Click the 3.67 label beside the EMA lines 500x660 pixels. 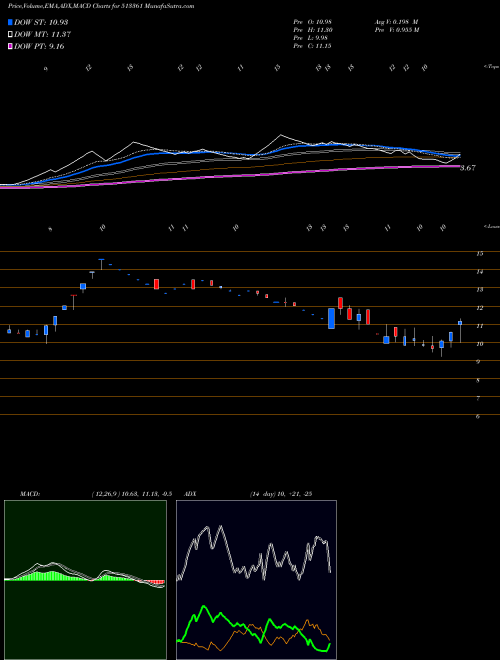point(468,168)
